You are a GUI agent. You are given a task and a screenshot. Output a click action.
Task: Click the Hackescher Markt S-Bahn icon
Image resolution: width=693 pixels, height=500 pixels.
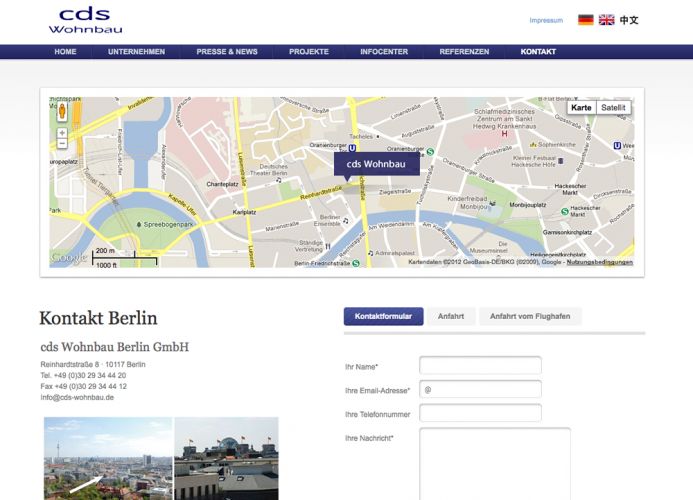coord(564,212)
